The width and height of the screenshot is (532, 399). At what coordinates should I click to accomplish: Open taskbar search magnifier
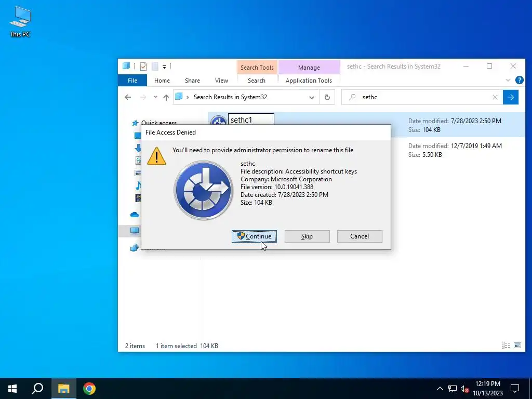coord(37,389)
